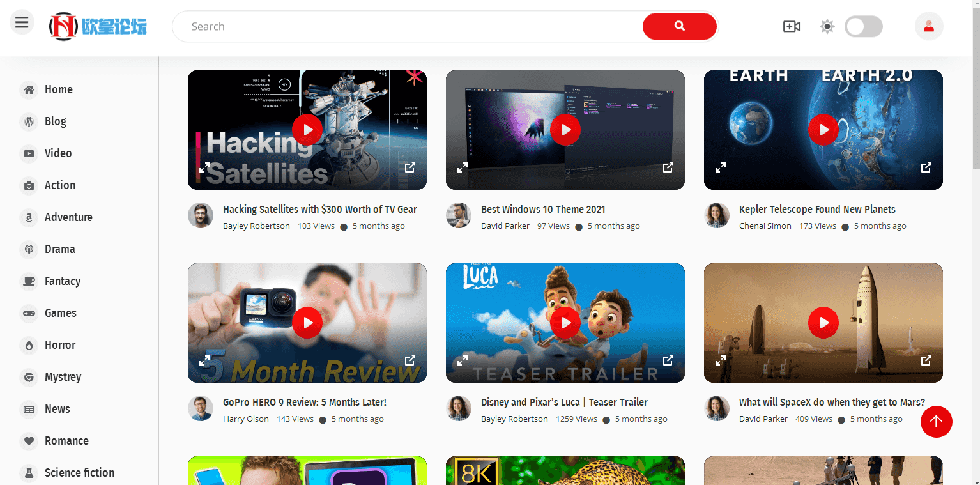Click into the Search input field

(409, 26)
